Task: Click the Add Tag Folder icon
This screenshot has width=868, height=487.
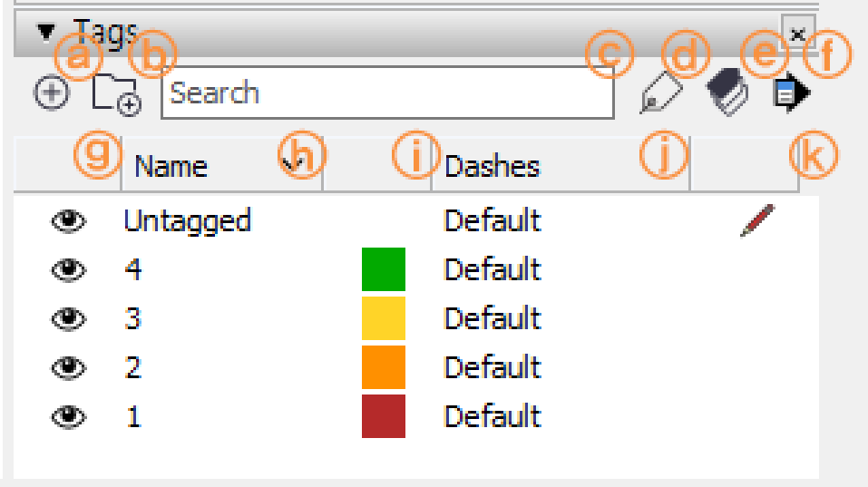Action: click(x=116, y=94)
